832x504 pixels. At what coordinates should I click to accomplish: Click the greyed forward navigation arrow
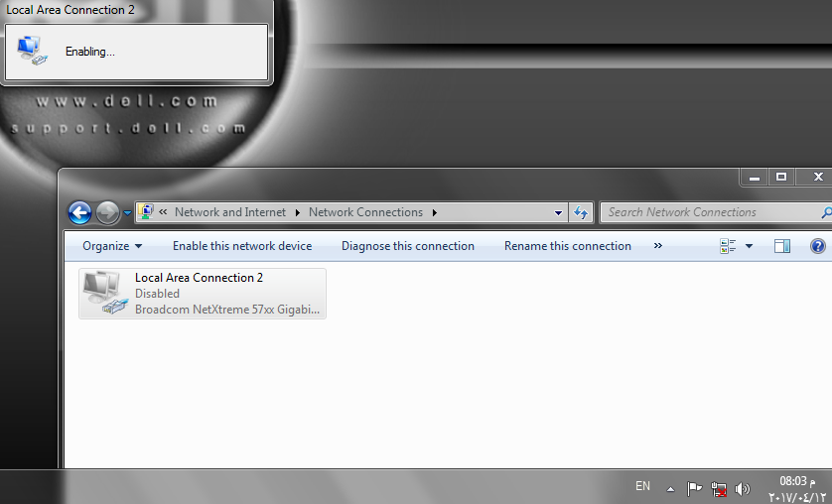pos(107,213)
